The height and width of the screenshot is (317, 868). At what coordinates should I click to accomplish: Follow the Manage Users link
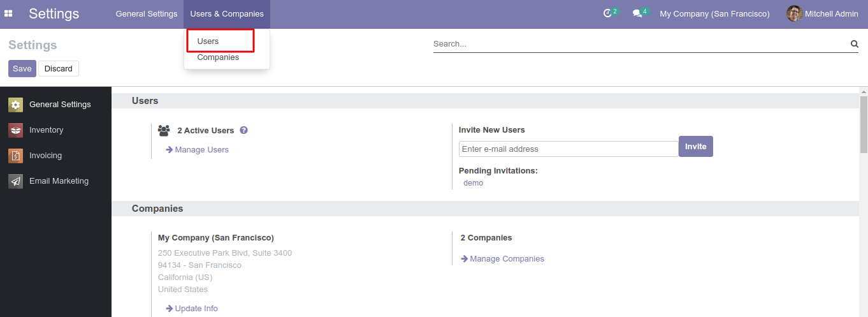pyautogui.click(x=201, y=150)
